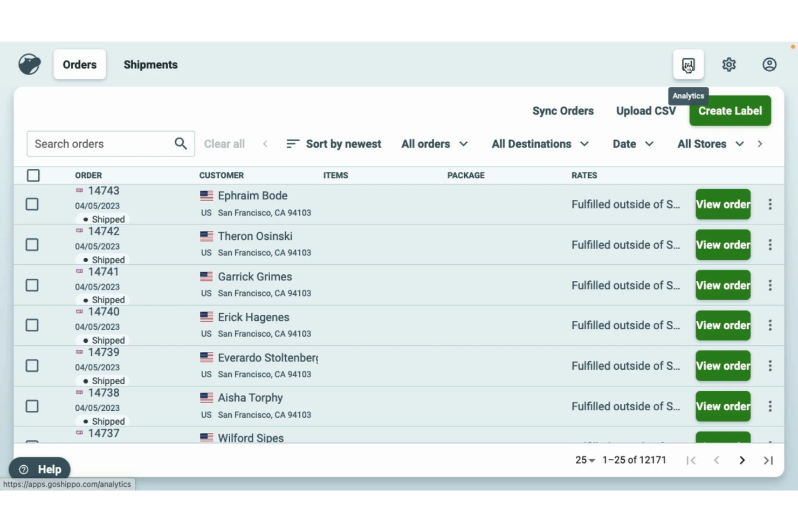Go to the last page using pagination icon
Image resolution: width=798 pixels, height=532 pixels.
point(768,460)
